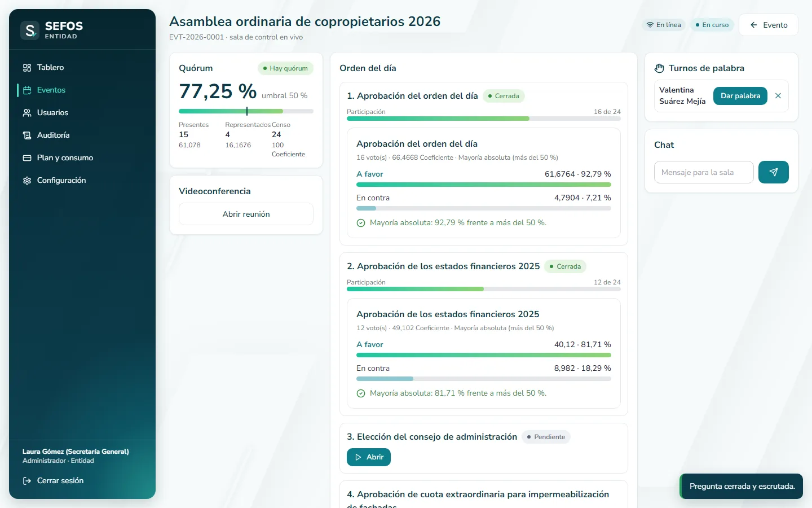
Task: Click 'Laura Gómez (Secretaría General)' user name
Action: coord(76,452)
